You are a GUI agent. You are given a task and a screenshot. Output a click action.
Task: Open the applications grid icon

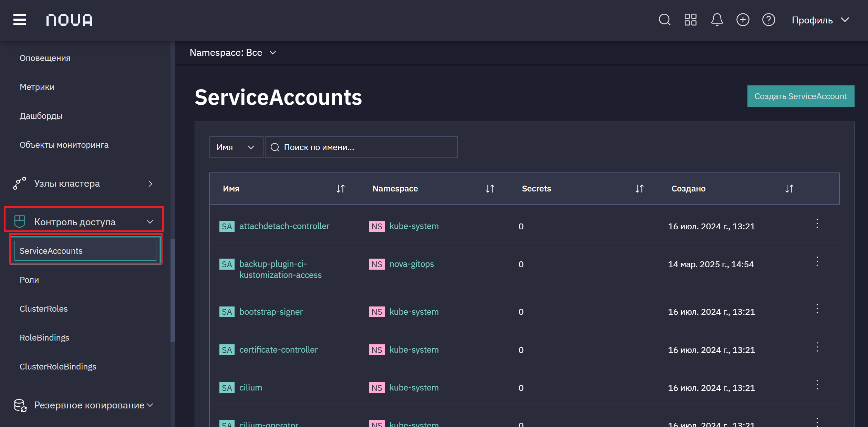tap(691, 20)
